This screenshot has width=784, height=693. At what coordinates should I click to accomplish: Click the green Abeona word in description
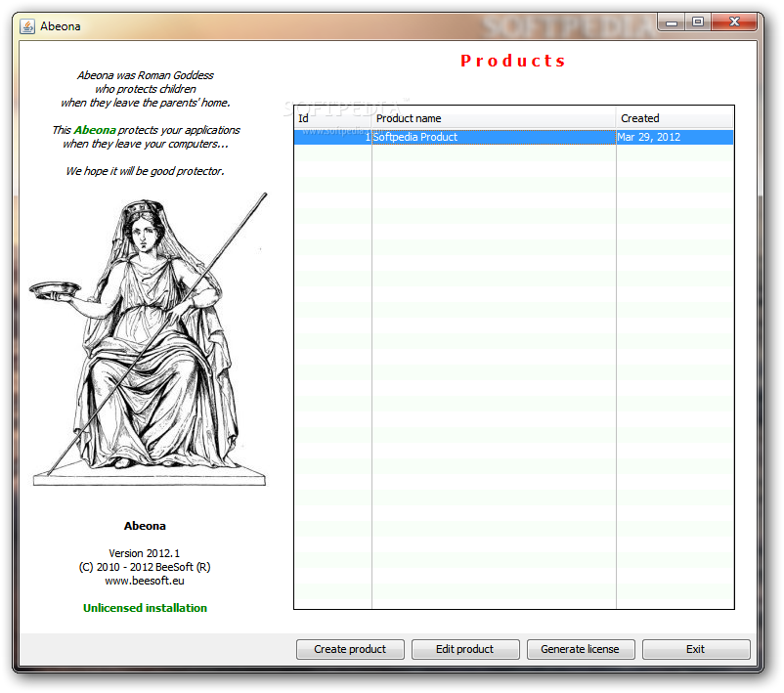pos(95,130)
